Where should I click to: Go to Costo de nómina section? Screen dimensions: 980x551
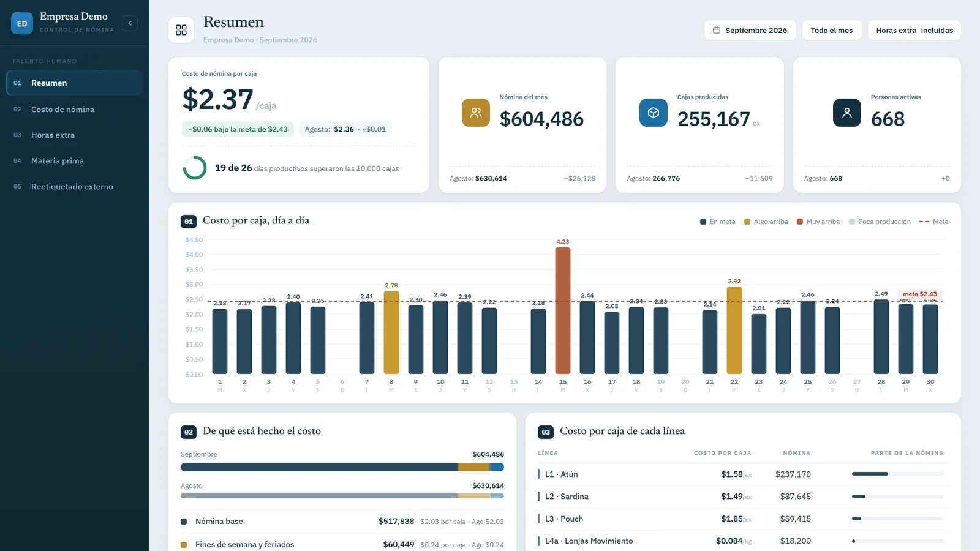(75, 110)
